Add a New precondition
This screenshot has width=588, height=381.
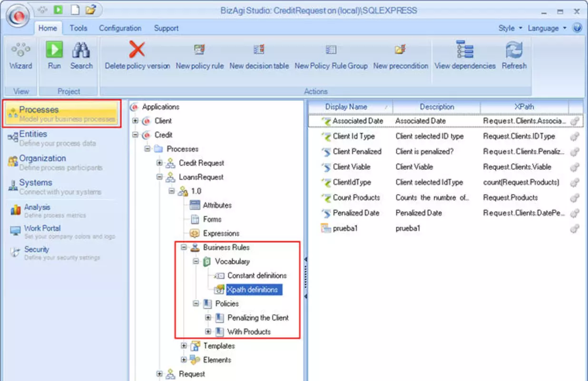coord(400,50)
